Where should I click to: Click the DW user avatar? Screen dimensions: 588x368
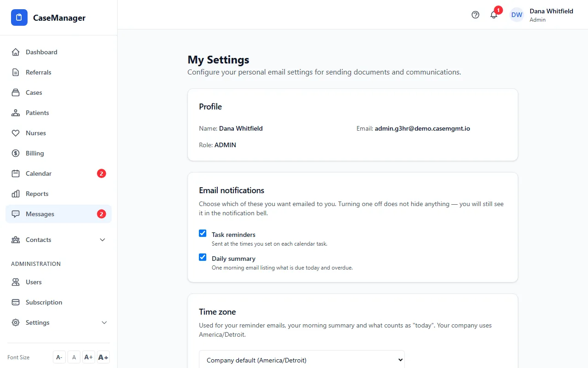point(517,15)
